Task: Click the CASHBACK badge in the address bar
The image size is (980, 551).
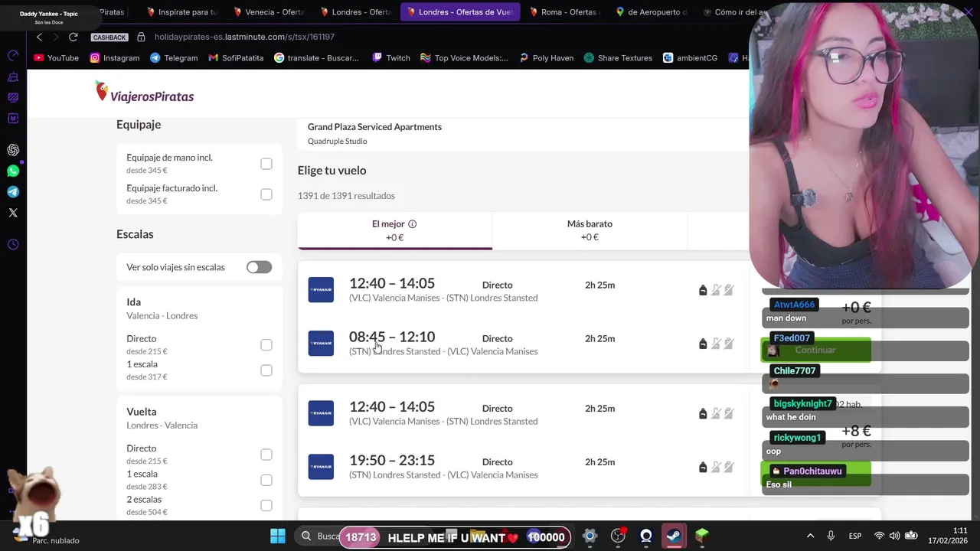Action: 109,37
